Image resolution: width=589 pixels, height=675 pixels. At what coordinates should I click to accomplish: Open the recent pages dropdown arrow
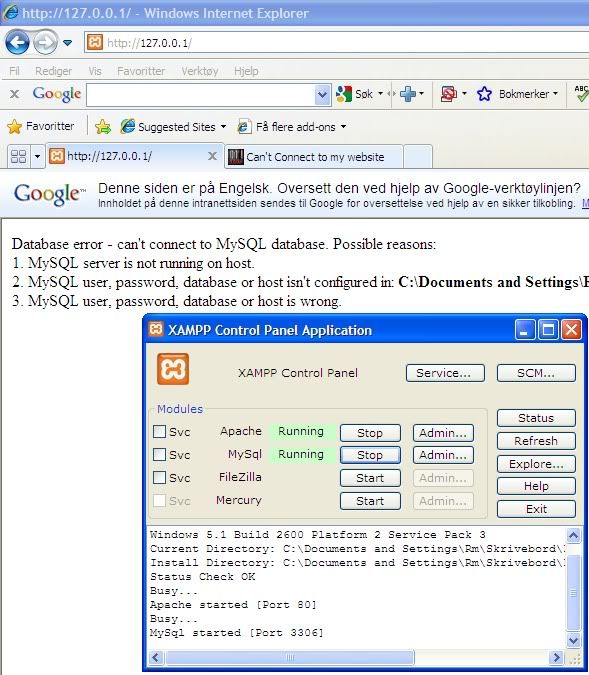[68, 43]
